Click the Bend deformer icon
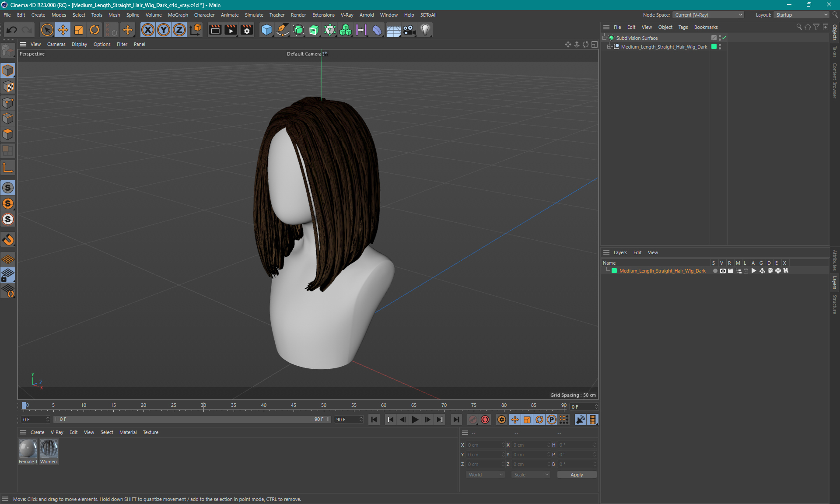This screenshot has width=840, height=504. click(377, 30)
